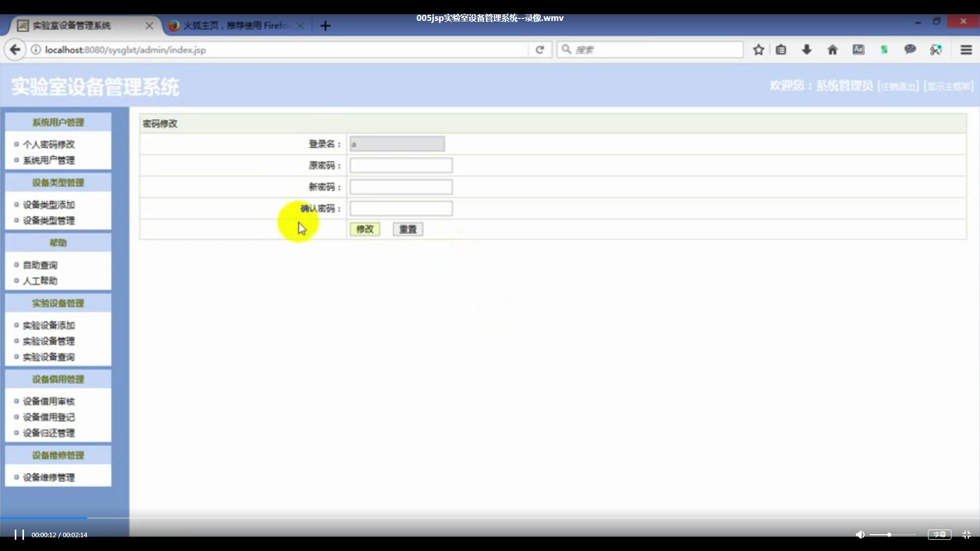
Task: Click the green extension icon in toolbar
Action: tap(884, 49)
